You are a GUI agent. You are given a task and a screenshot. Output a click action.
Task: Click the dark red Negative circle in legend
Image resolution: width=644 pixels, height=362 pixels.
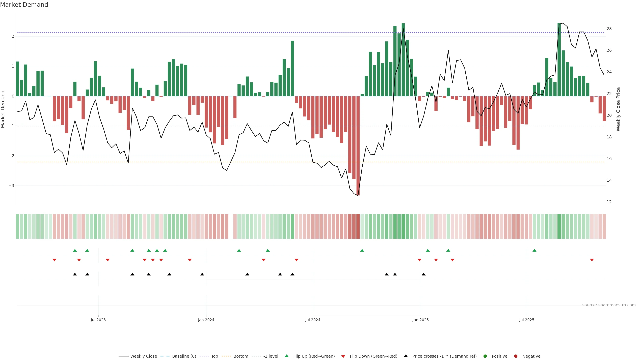[516, 356]
